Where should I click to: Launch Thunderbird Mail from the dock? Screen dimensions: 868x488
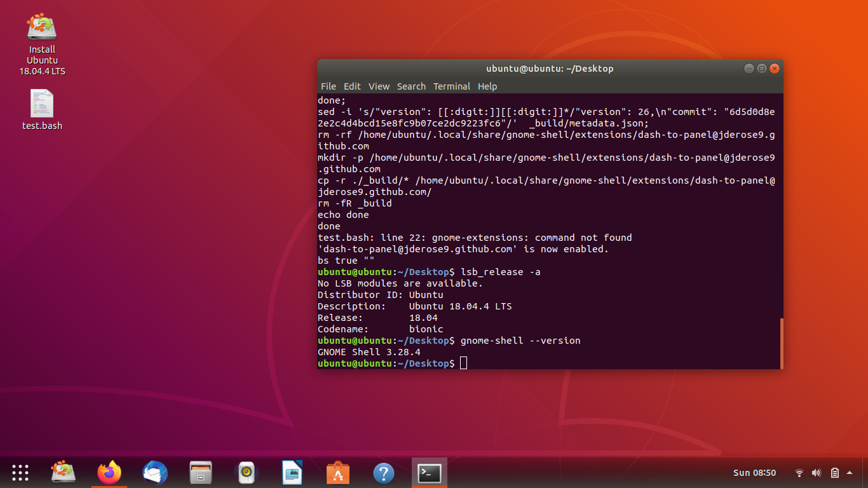[154, 472]
